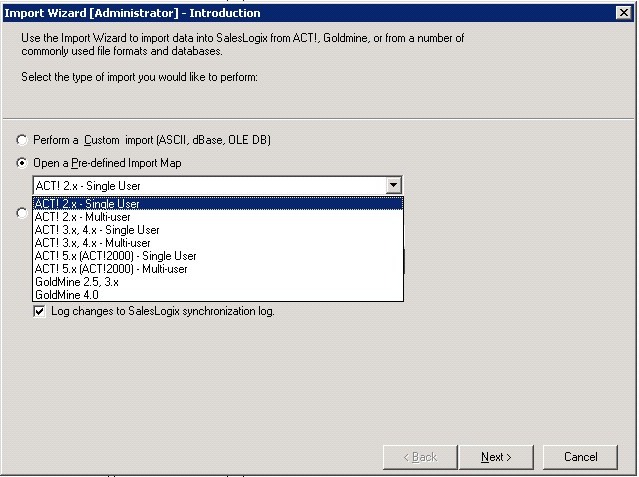This screenshot has height=477, width=639.
Task: Click the Import Wizard title bar
Action: (310, 13)
